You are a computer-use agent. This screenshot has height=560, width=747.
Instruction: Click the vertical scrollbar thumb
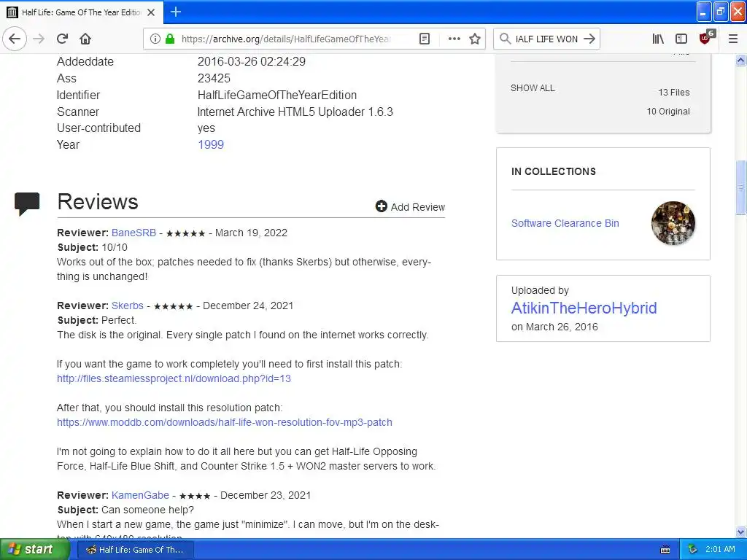coord(741,187)
